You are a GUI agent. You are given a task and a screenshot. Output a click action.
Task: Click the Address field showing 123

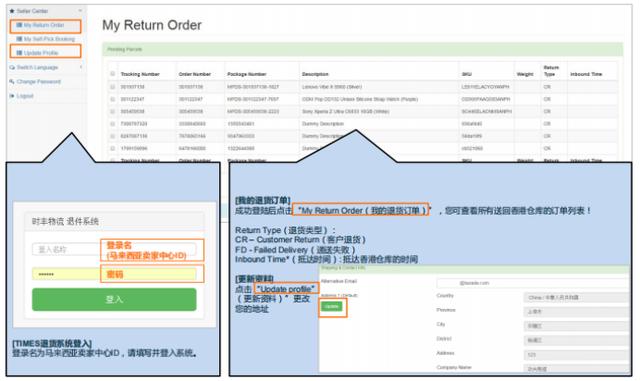tap(576, 355)
